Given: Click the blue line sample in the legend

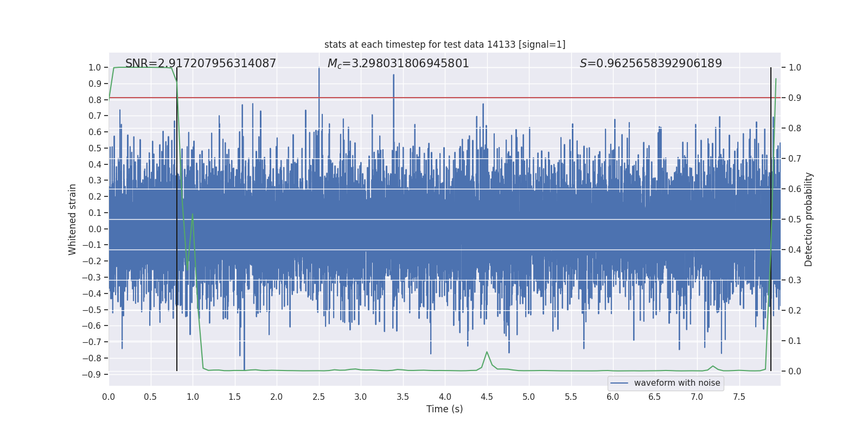Looking at the screenshot, I should pos(619,383).
